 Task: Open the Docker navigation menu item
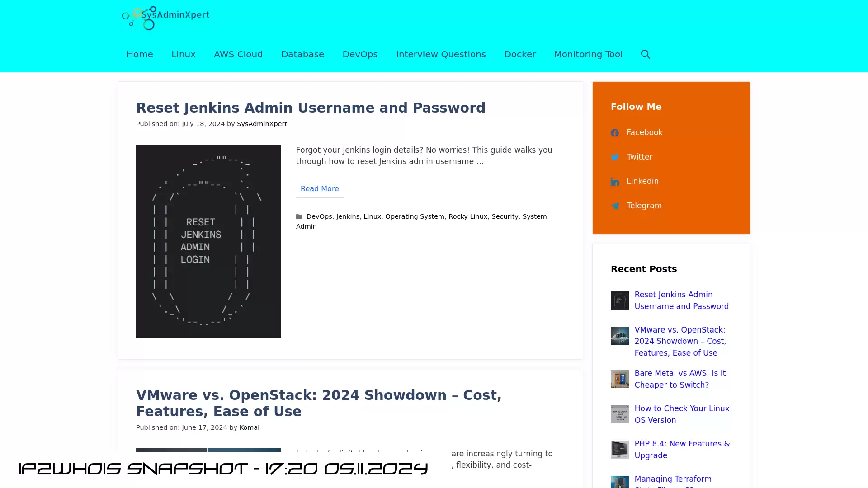click(520, 54)
